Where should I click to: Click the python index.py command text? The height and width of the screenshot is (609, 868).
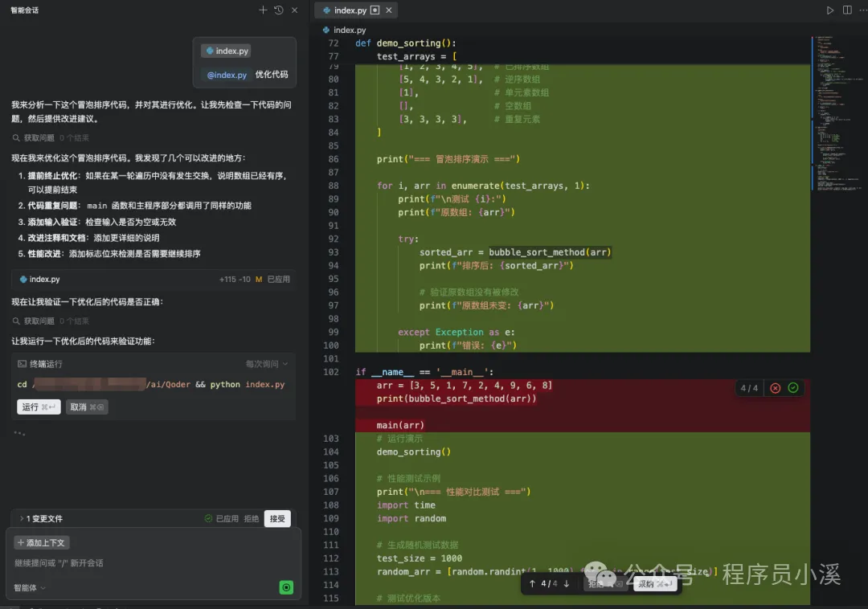tap(248, 384)
